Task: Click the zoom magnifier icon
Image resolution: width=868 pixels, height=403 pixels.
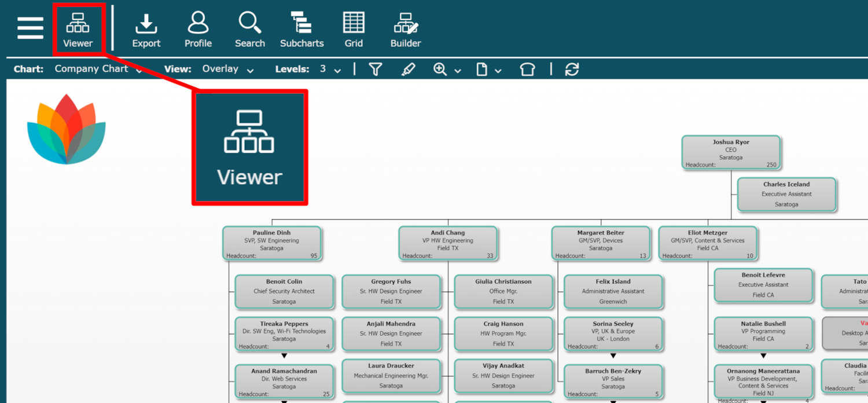Action: click(x=440, y=69)
